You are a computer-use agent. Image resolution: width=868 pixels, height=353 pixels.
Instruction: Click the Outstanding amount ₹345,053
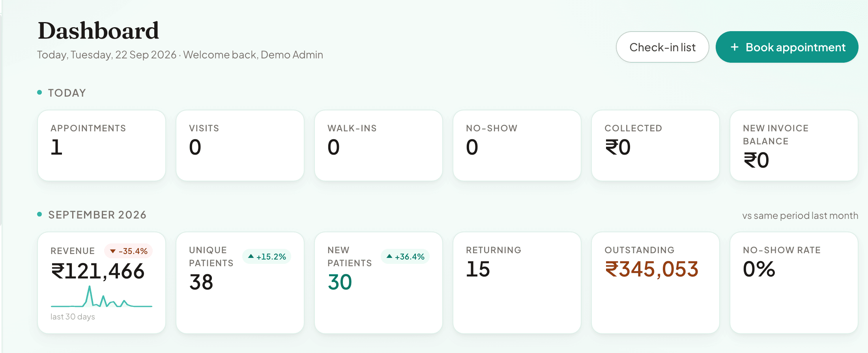[x=652, y=269]
